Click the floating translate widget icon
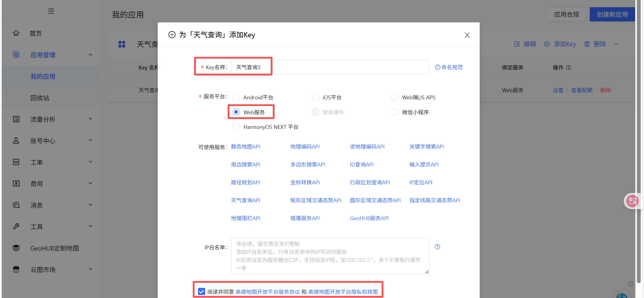Viewport: 644px width, 298px height. pyautogui.click(x=632, y=201)
